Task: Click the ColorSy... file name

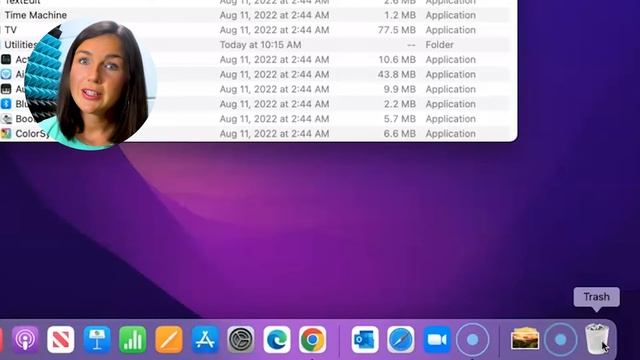Action: coord(32,133)
